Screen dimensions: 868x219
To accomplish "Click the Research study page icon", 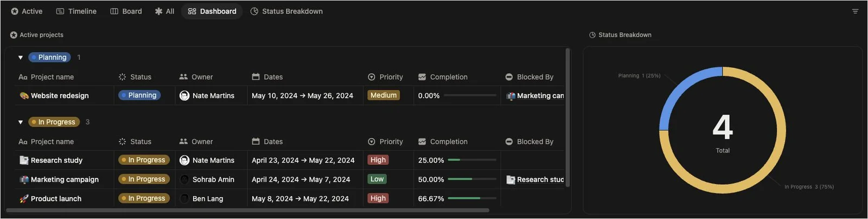I will click(x=24, y=160).
